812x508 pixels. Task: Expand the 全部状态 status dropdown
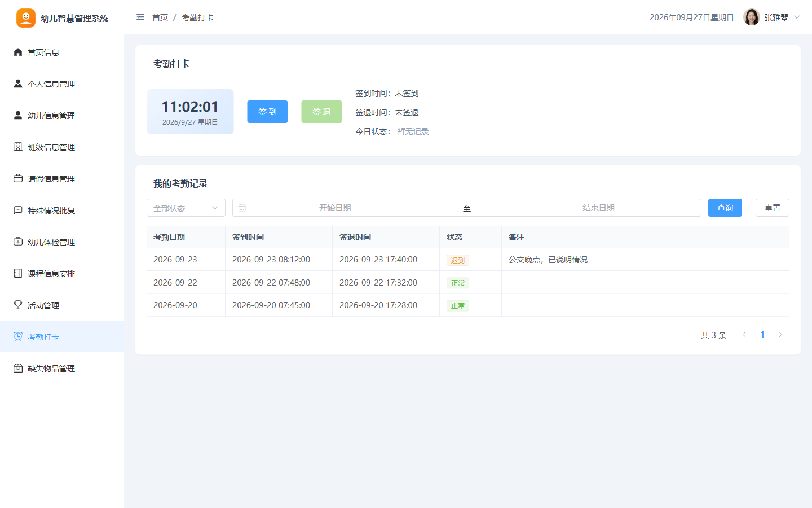pos(186,208)
